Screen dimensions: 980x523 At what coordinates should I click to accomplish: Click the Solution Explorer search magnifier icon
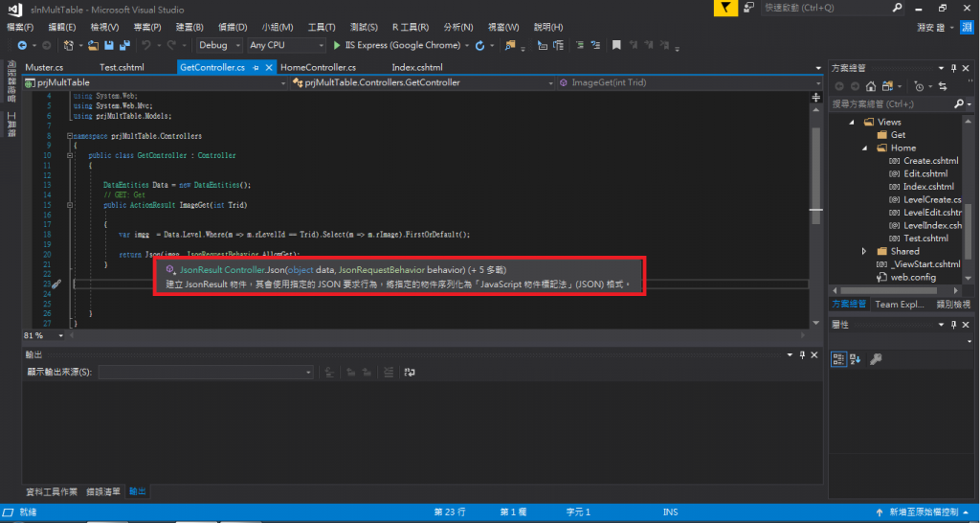[959, 103]
